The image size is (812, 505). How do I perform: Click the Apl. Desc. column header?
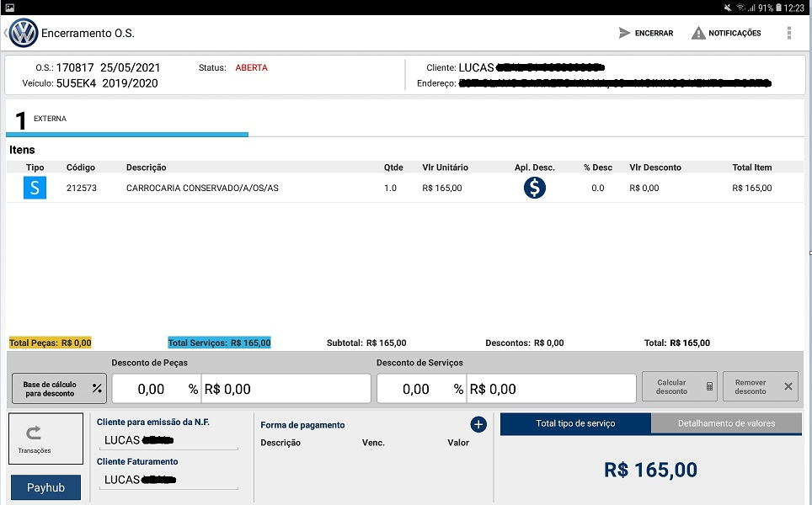[534, 167]
